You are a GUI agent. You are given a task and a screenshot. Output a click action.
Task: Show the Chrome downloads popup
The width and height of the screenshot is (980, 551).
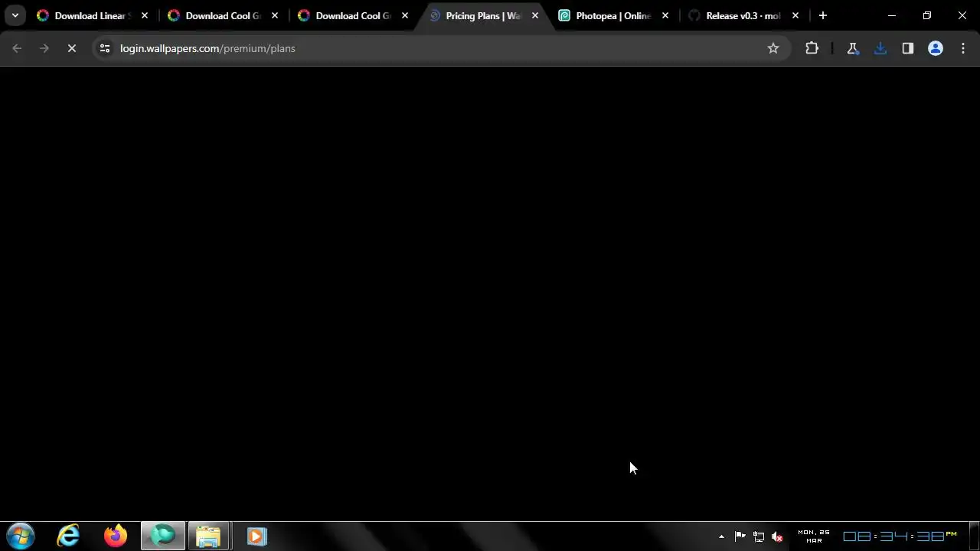coord(880,48)
